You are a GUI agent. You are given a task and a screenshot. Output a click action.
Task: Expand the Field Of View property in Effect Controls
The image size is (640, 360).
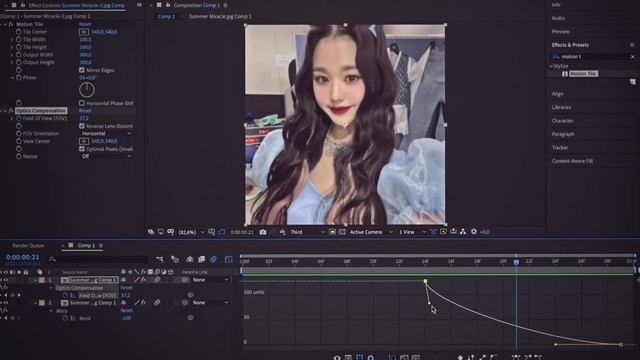pos(12,118)
